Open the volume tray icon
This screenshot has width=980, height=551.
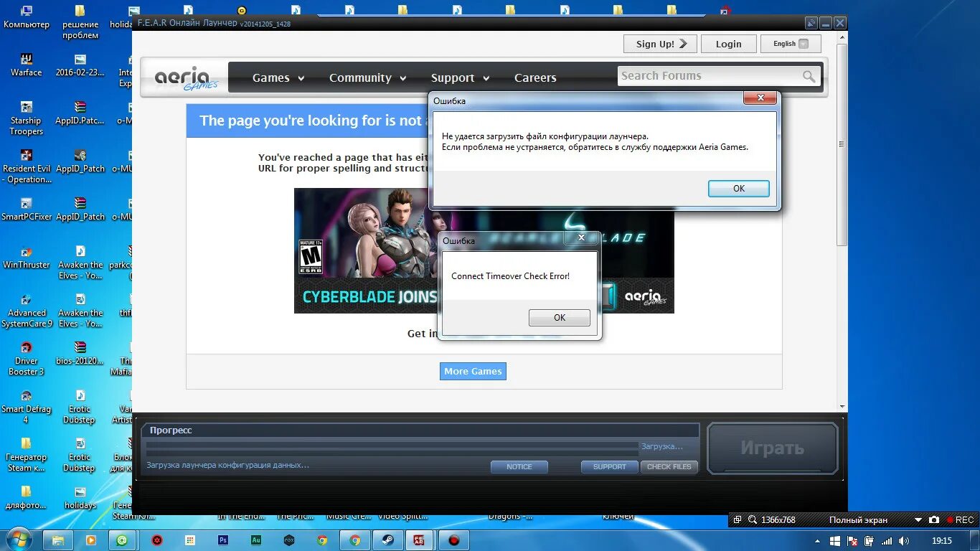pos(904,541)
